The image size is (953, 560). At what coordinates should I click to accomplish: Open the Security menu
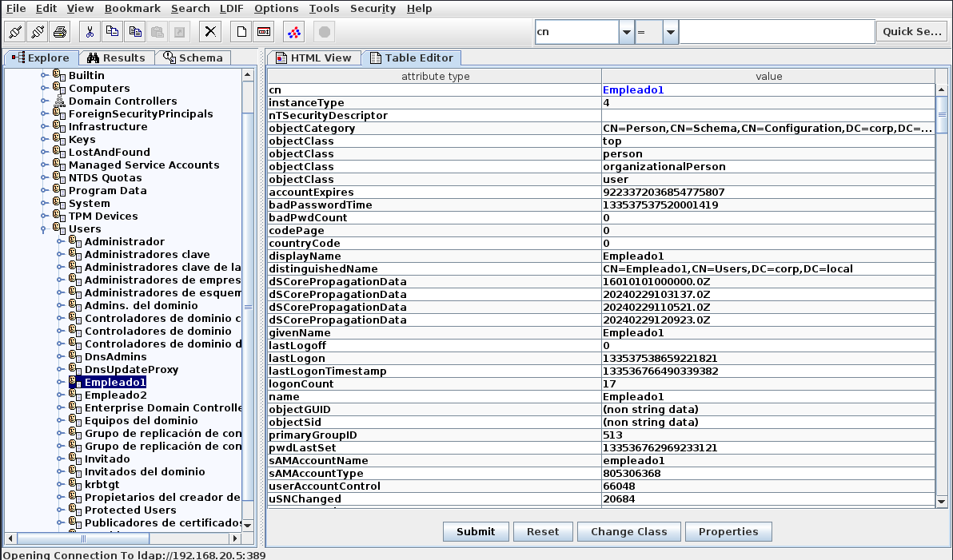pos(373,9)
